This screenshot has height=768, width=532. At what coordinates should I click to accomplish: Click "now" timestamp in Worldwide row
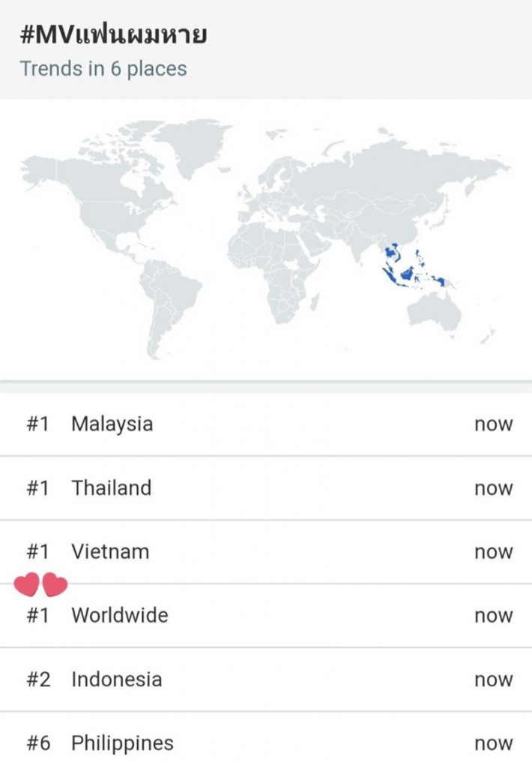pyautogui.click(x=493, y=616)
